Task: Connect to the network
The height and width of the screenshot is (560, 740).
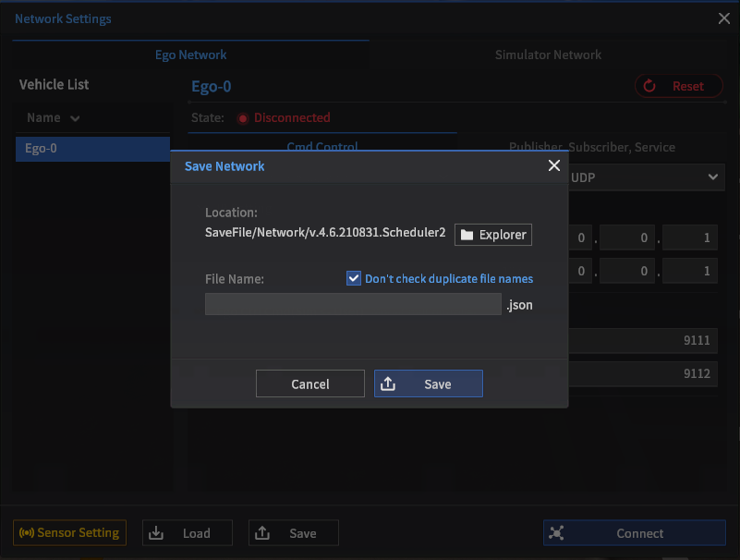Action: coord(635,533)
